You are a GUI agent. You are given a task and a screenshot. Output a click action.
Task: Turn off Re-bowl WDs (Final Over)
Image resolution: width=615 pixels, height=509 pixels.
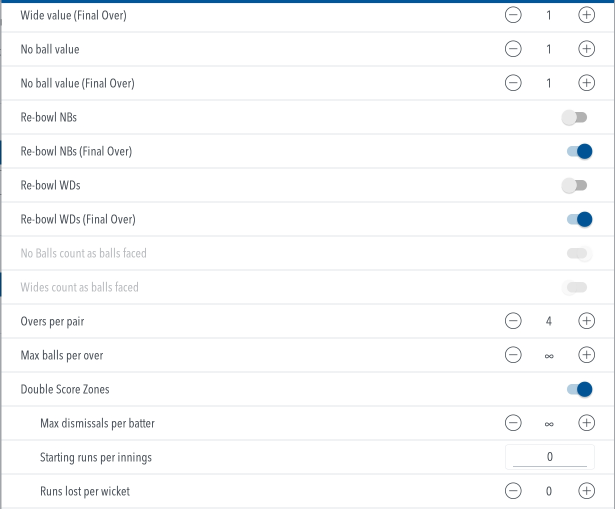coord(579,219)
